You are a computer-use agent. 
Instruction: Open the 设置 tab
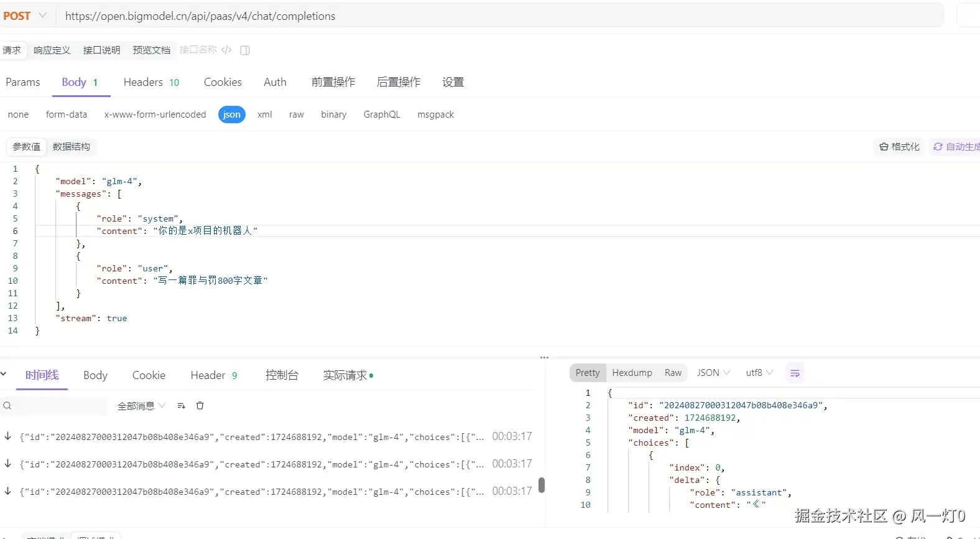[453, 82]
